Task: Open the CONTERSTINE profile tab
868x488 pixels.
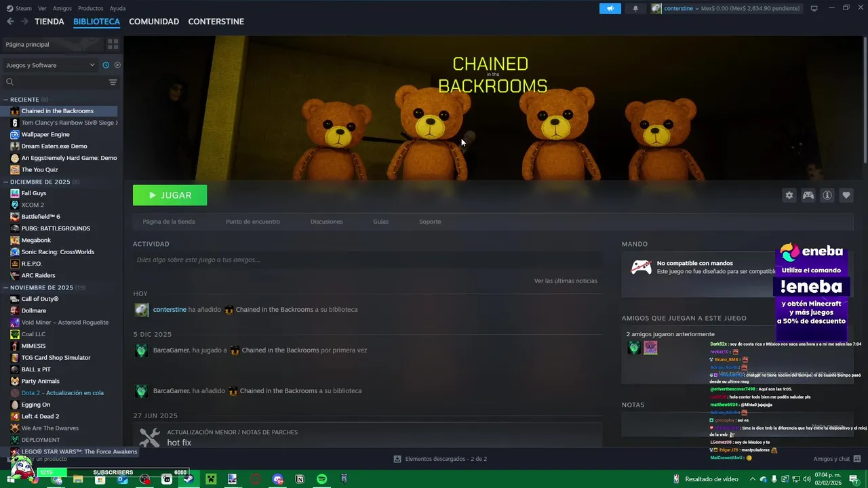Action: tap(216, 22)
